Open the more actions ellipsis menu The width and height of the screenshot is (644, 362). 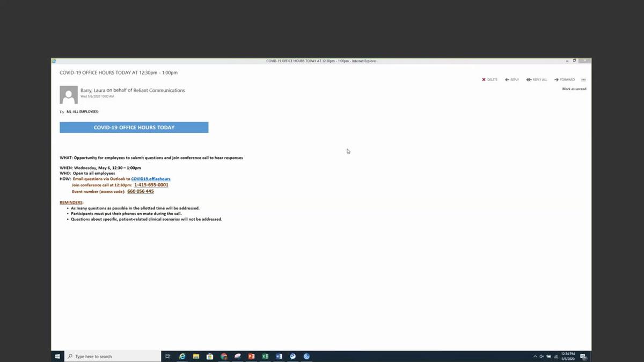pos(583,79)
